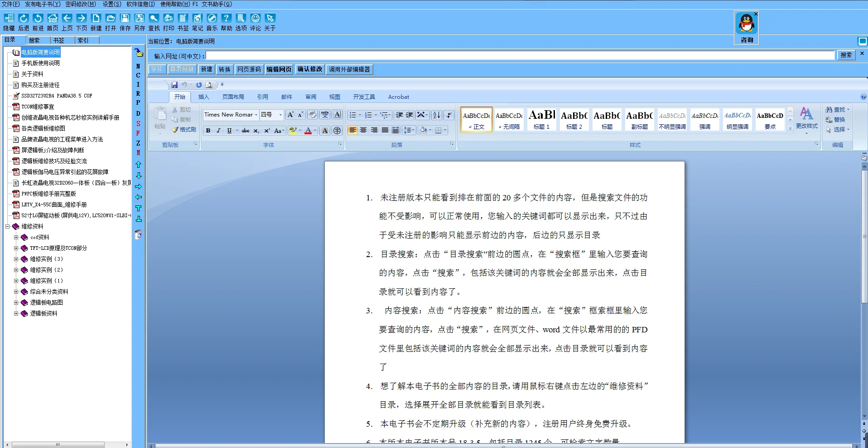Expand the 逻辑板电路图 tree node

(x=16, y=302)
